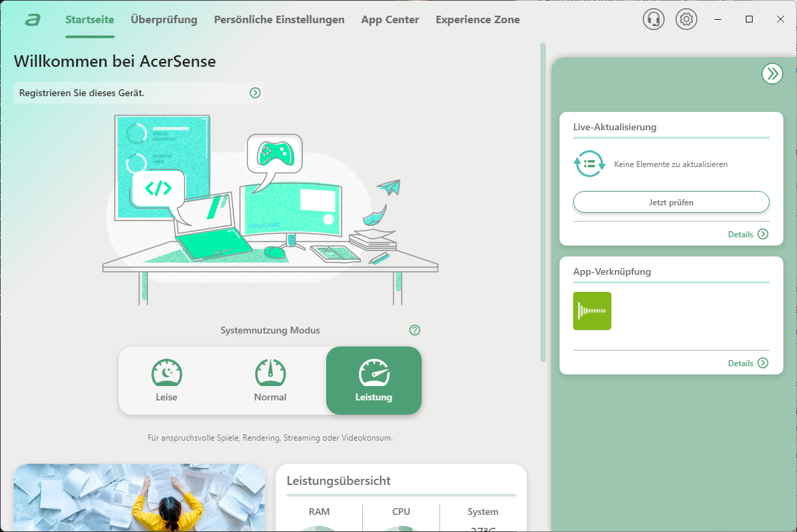Select the Normal mode

tap(270, 381)
